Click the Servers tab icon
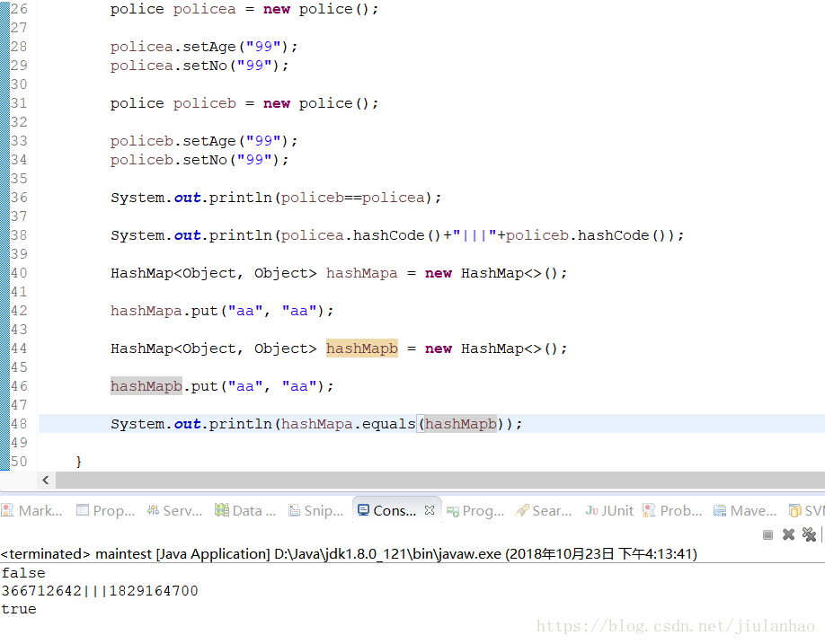This screenshot has width=825, height=644. click(153, 510)
